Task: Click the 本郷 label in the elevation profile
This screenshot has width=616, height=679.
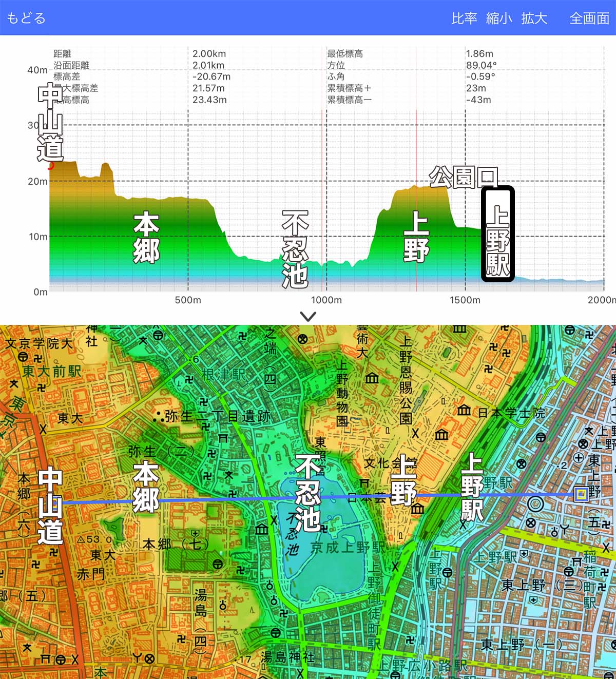Action: tap(146, 238)
